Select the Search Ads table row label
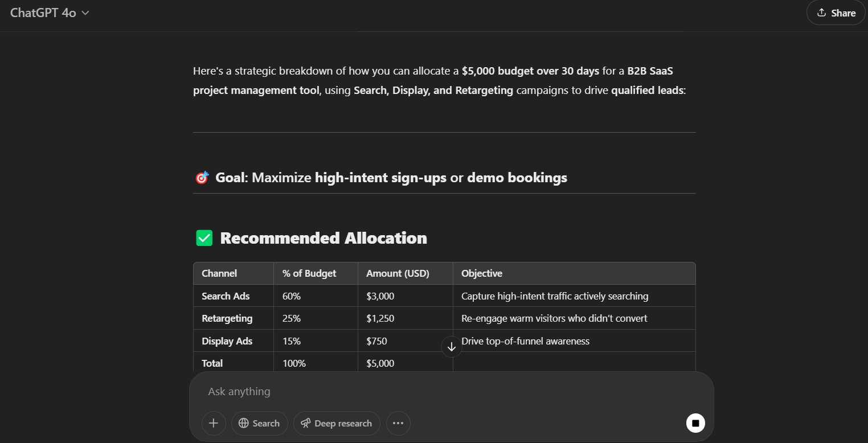Viewport: 868px width, 443px height. (x=226, y=296)
